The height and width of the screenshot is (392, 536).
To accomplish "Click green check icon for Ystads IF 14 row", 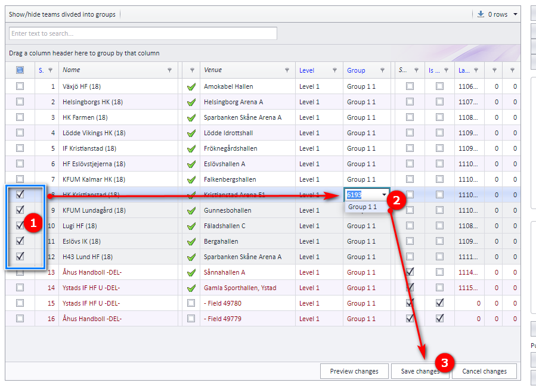I will (x=191, y=288).
